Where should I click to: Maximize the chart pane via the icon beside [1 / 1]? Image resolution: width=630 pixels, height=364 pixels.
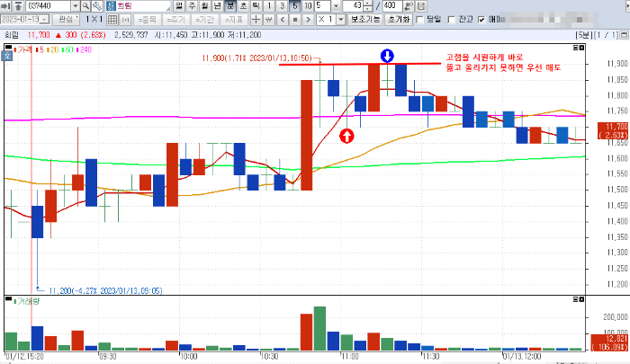point(624,35)
